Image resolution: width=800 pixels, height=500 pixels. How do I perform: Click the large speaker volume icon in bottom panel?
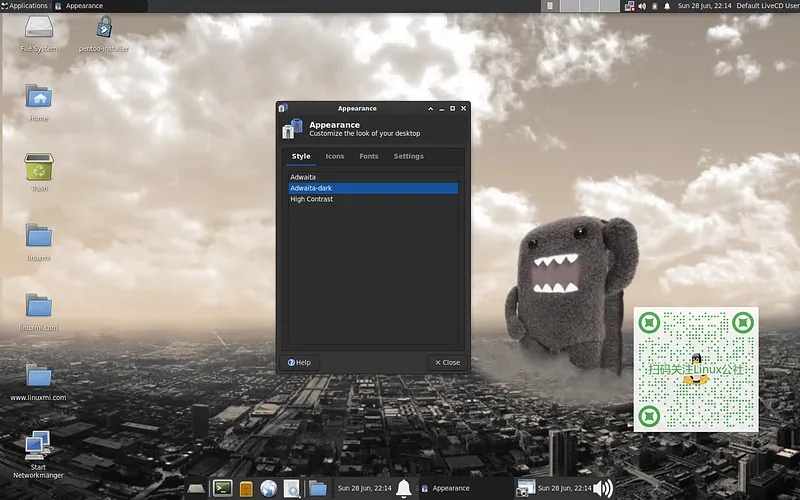[x=603, y=488]
